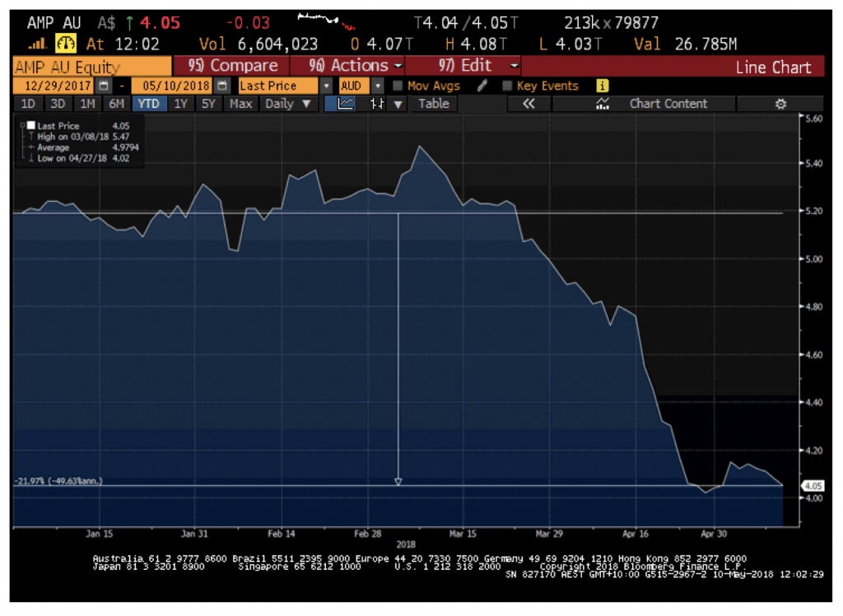
Task: Click the intraday sparkline mini chart
Action: pos(326,21)
